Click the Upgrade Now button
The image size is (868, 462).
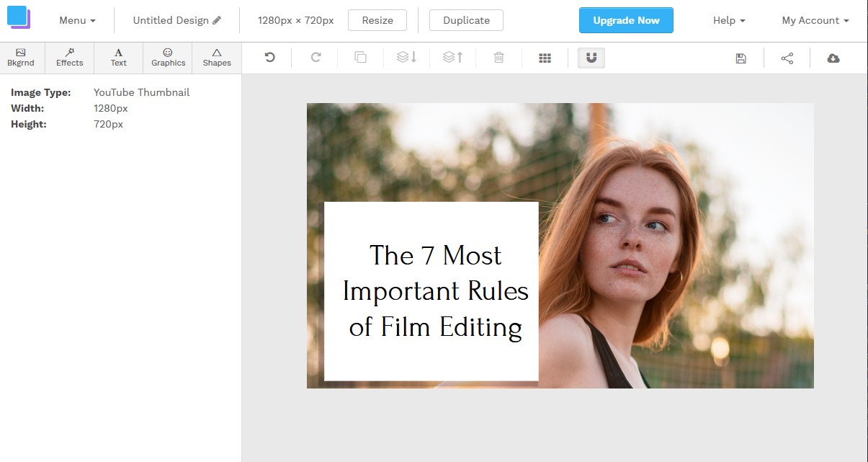[626, 20]
